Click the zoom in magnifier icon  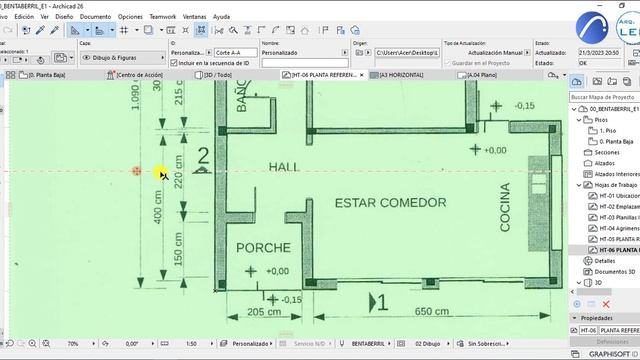point(32,344)
